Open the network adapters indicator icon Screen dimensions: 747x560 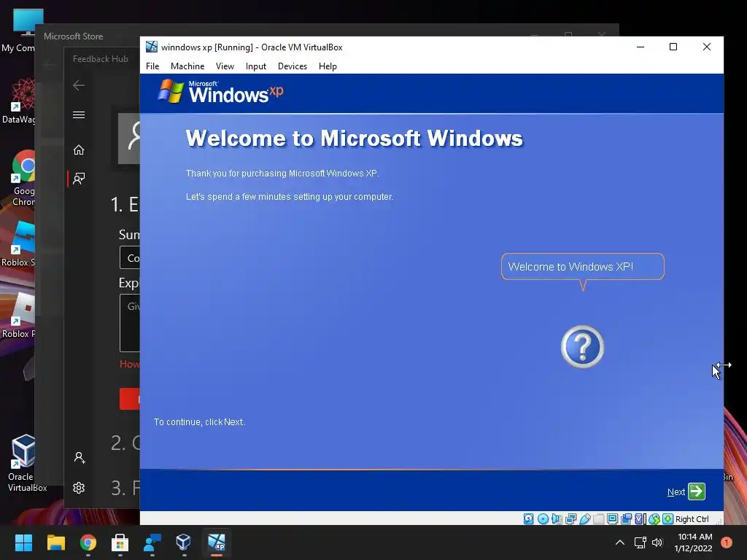tap(570, 519)
